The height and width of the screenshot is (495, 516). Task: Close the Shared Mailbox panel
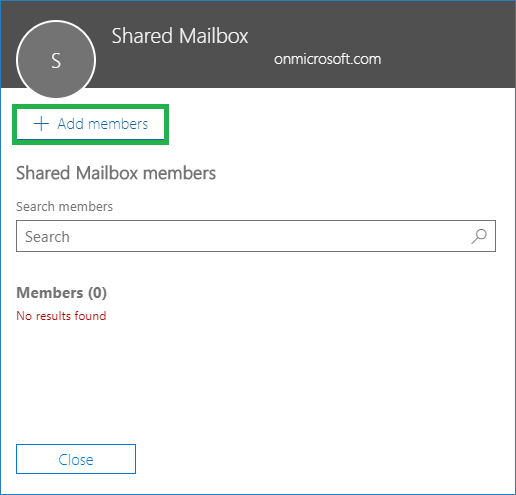point(76,459)
